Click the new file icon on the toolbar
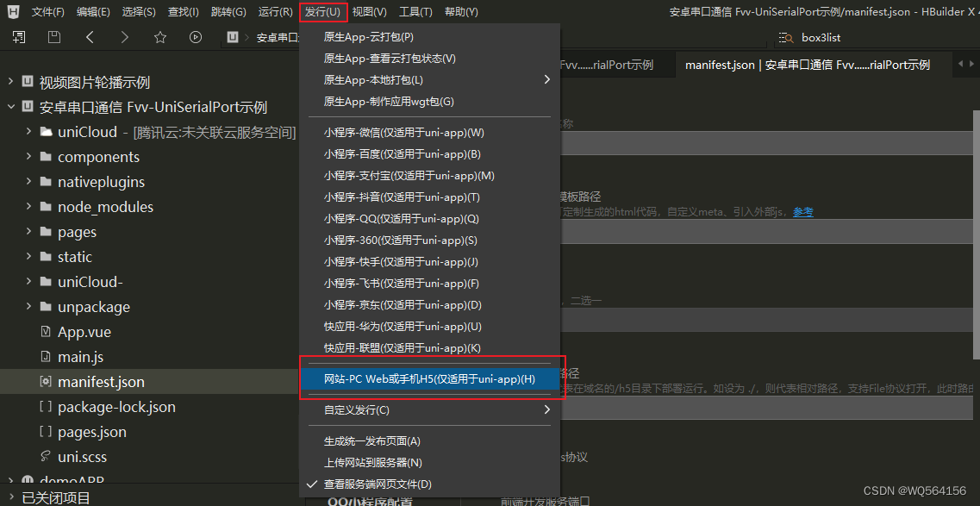This screenshot has height=506, width=980. pos(18,37)
